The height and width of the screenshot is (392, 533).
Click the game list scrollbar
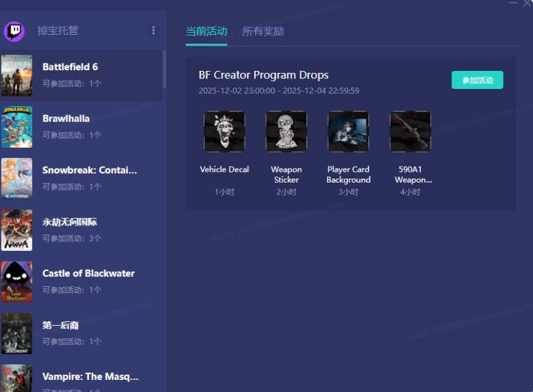(x=165, y=69)
